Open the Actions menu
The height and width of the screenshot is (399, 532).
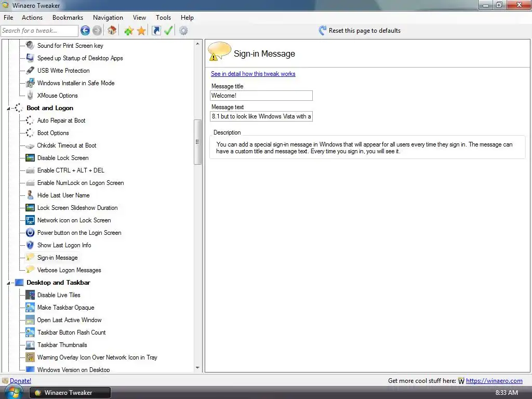pyautogui.click(x=32, y=18)
